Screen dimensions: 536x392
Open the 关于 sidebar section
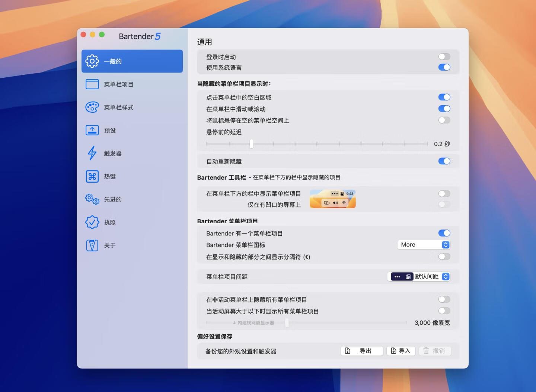pyautogui.click(x=110, y=245)
